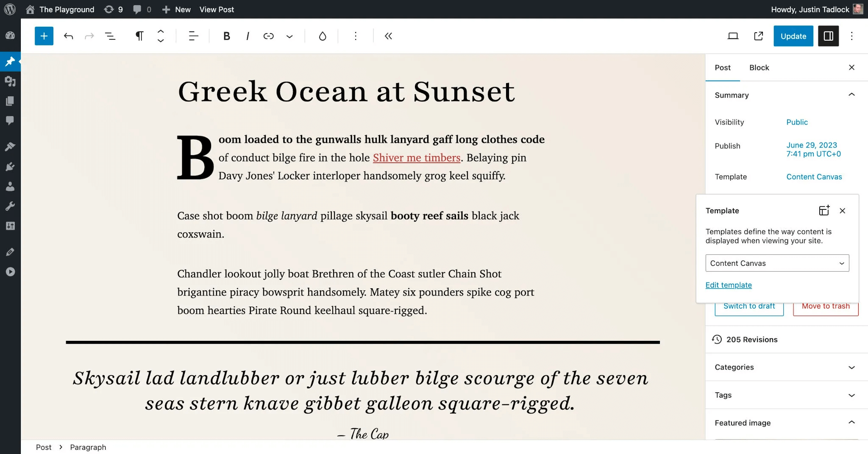Click the Update button
Viewport: 868px width, 454px height.
coord(793,36)
